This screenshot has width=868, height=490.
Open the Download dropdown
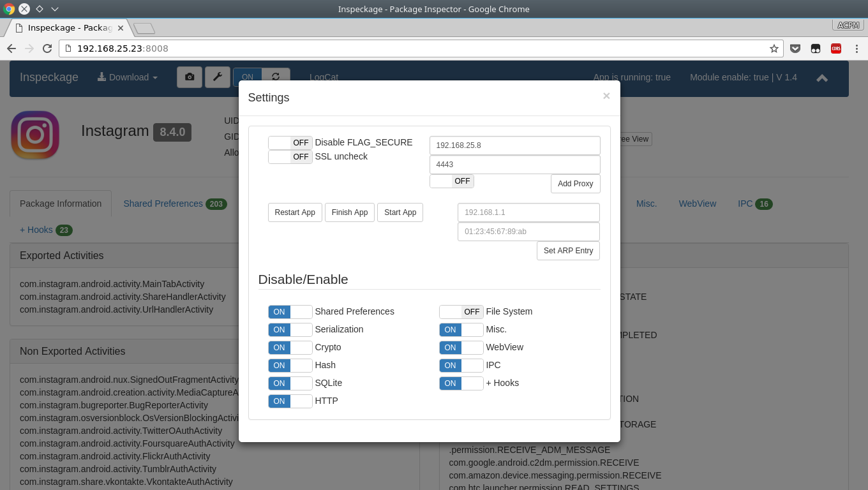pyautogui.click(x=127, y=77)
